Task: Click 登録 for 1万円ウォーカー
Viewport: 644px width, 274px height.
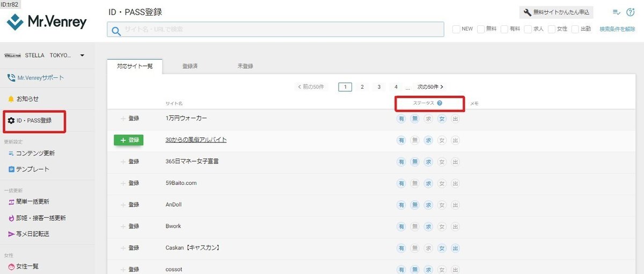Action: (130, 118)
